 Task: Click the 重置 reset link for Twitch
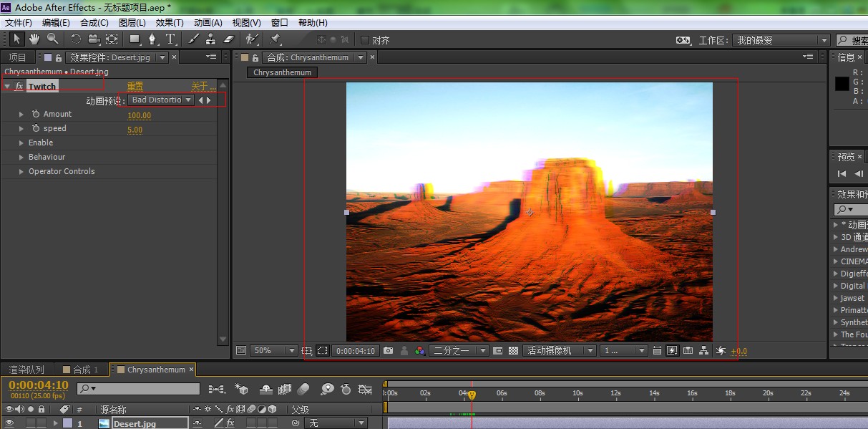click(135, 87)
